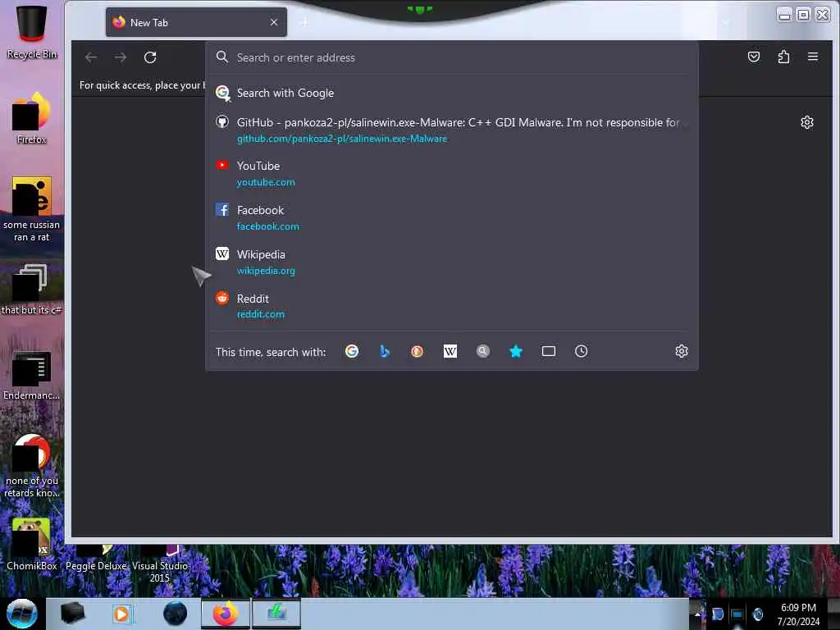Image resolution: width=840 pixels, height=630 pixels.
Task: Open the Reddit suggestion row
Action: (x=452, y=307)
